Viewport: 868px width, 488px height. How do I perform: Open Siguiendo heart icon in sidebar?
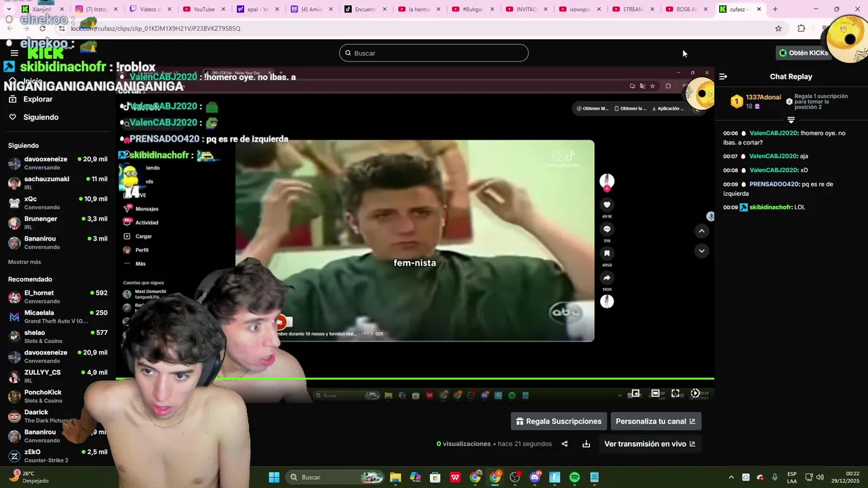click(x=12, y=117)
